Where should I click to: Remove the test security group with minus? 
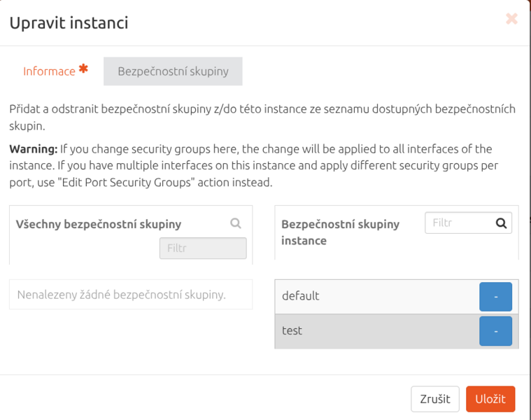(495, 331)
